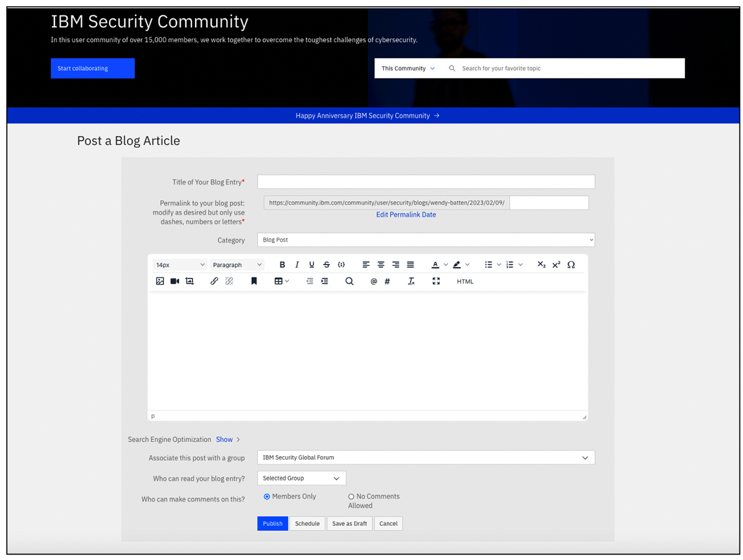Open the Selected Group visibility dropdown
The height and width of the screenshot is (560, 743).
[x=302, y=478]
